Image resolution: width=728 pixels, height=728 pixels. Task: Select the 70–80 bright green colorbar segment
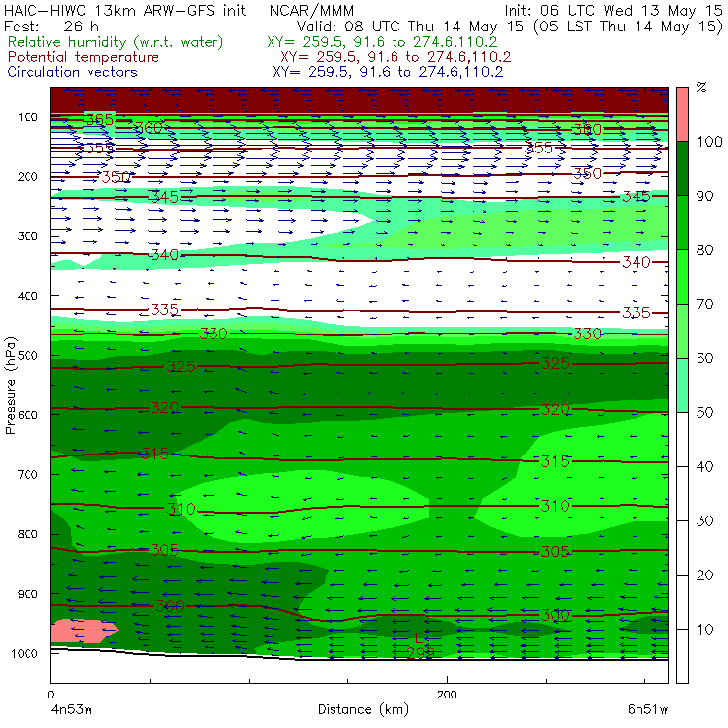coord(682,276)
